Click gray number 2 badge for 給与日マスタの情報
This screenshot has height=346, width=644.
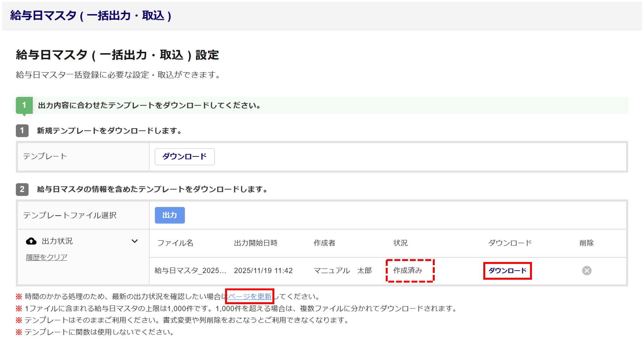click(x=22, y=189)
